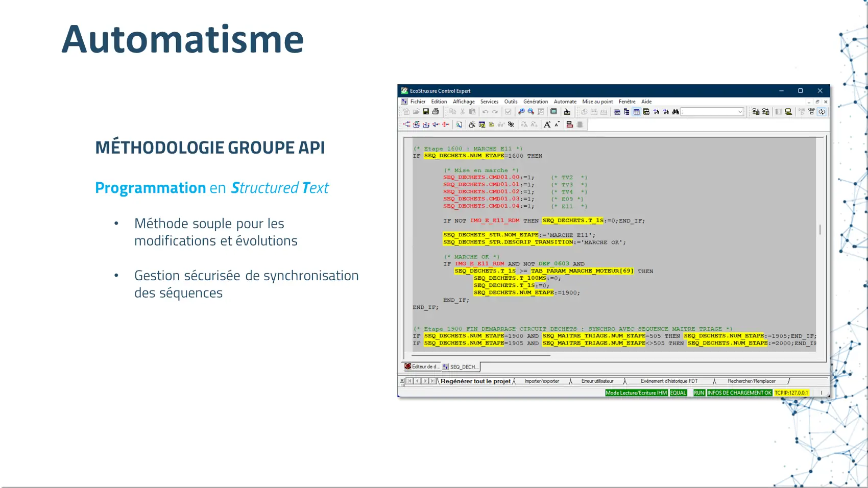The height and width of the screenshot is (488, 868).
Task: Select the Regénérer tout le projet output tab
Action: pos(475,381)
